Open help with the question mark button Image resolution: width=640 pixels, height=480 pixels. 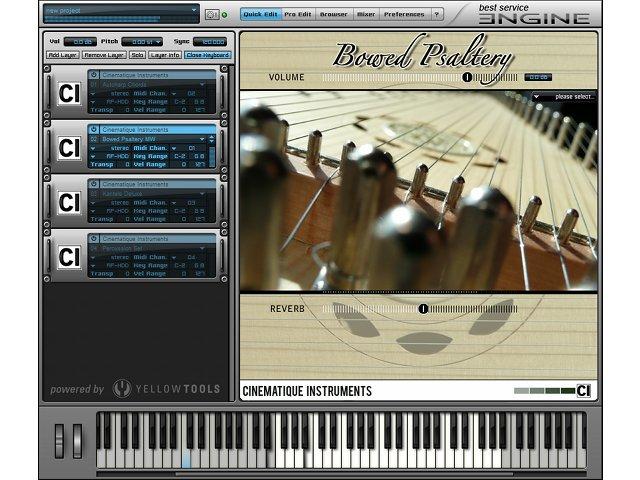pyautogui.click(x=436, y=15)
